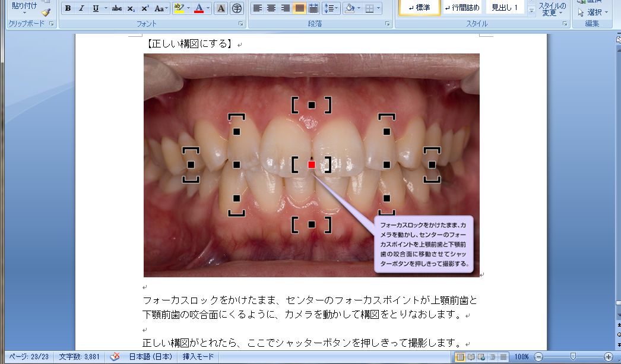
Task: Apply the 行間詰め style
Action: pyautogui.click(x=462, y=8)
